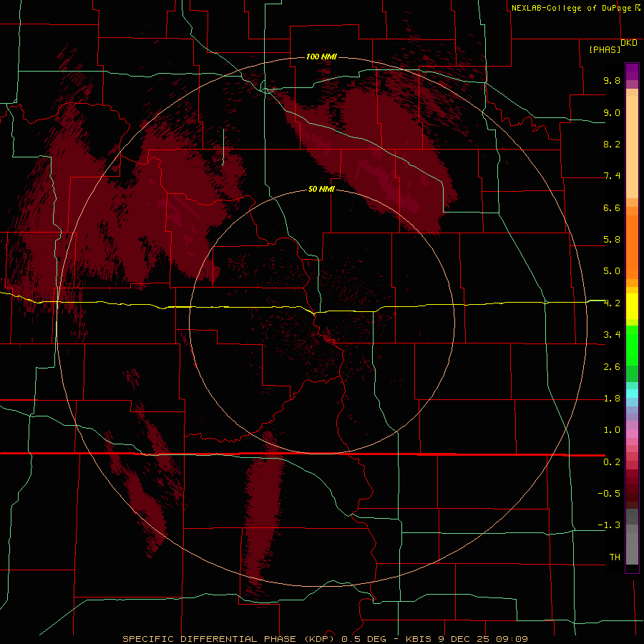Viewport: 644px width, 644px height.
Task: Click the TH threshold label
Action: click(615, 557)
